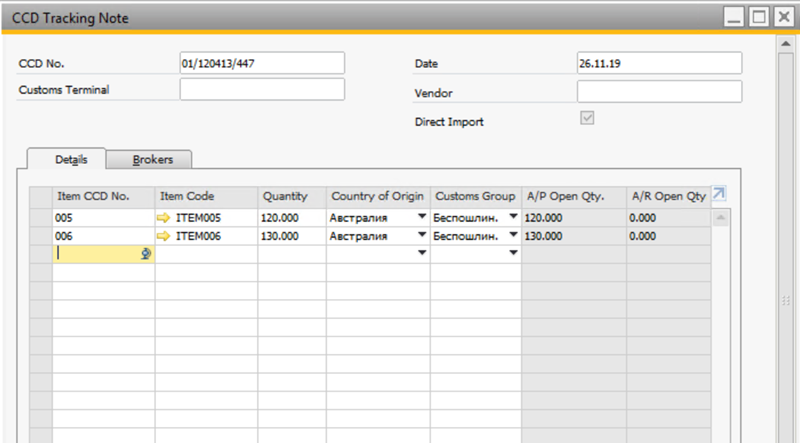
Task: Maximize the CCD Tracking Note window
Action: [759, 17]
